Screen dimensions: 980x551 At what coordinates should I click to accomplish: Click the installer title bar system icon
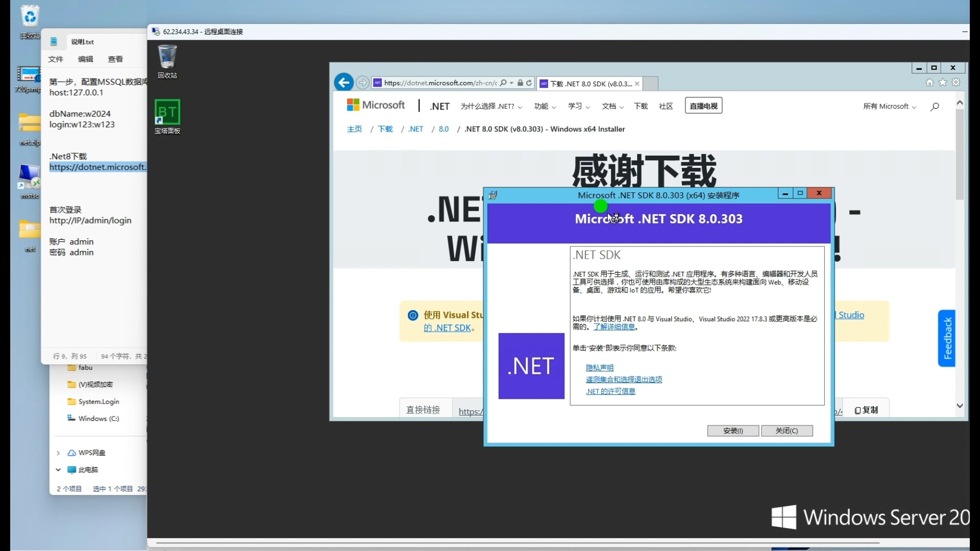coord(493,195)
